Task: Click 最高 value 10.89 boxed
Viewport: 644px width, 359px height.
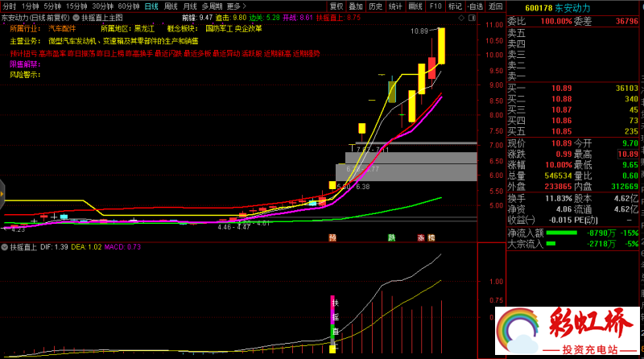Action: 628,154
